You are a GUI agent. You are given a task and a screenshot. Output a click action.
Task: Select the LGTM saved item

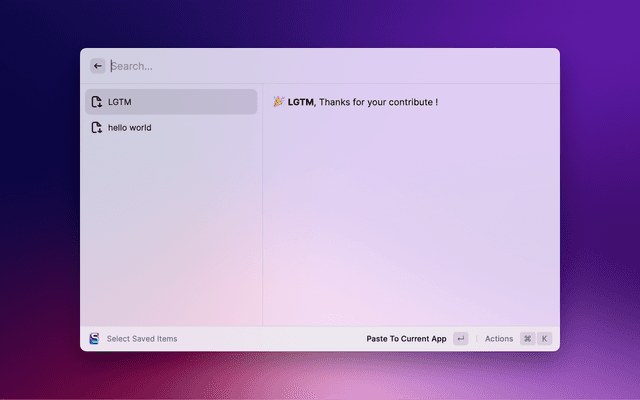(170, 102)
